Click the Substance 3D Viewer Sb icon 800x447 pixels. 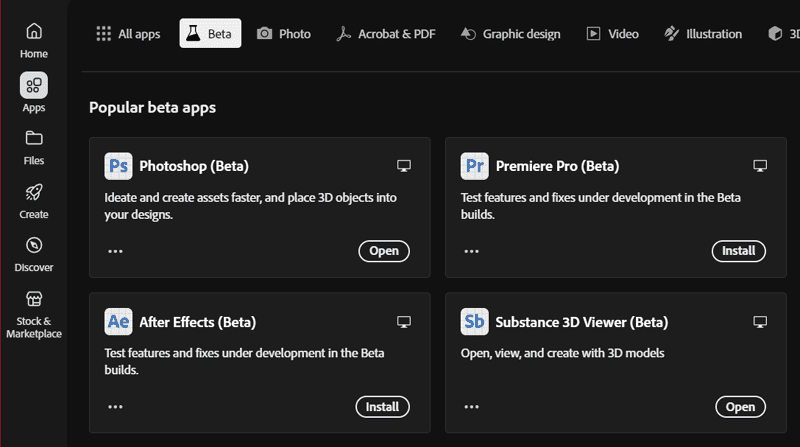474,321
